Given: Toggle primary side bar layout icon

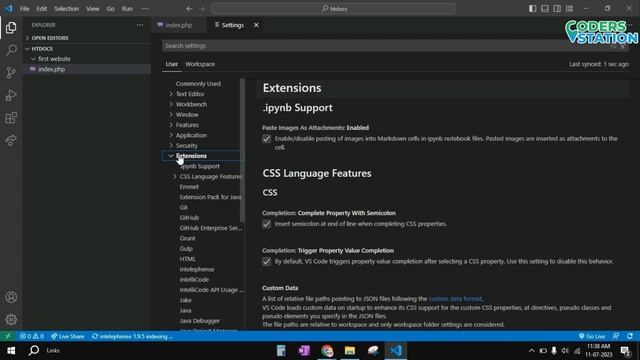Looking at the screenshot, I should tap(533, 9).
